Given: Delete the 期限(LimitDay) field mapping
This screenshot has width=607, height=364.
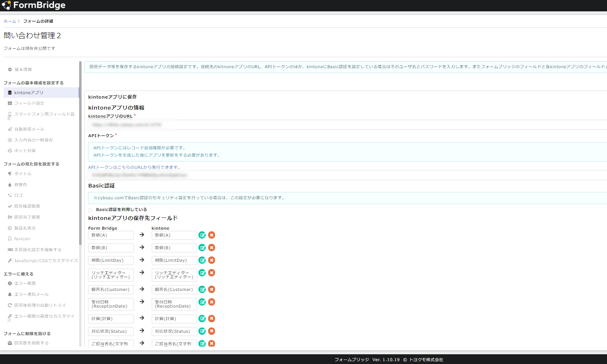Looking at the screenshot, I should point(211,260).
